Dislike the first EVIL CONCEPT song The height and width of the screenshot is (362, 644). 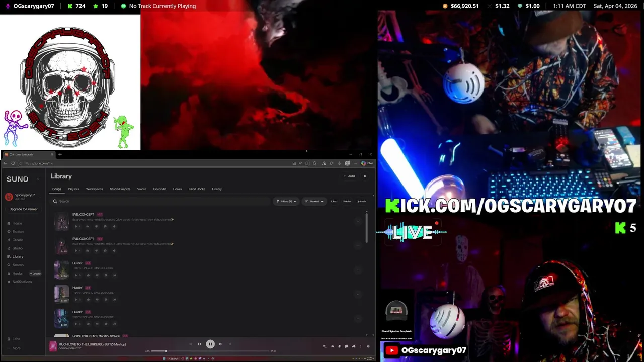(96, 226)
